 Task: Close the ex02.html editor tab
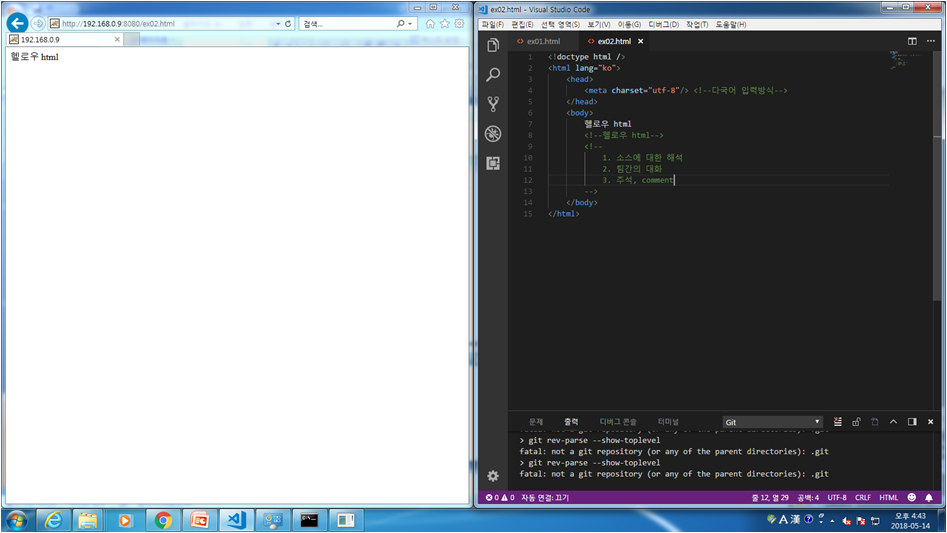[641, 41]
